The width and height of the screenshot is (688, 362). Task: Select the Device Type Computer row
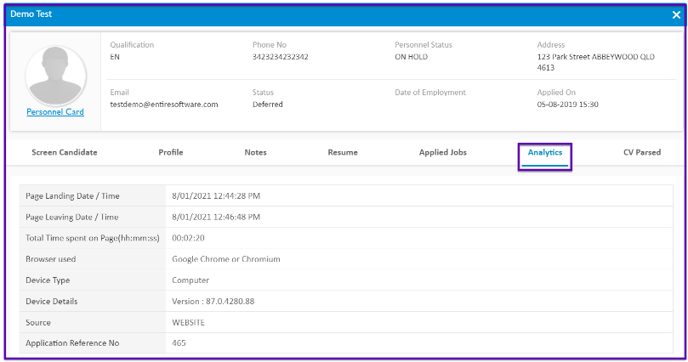pos(346,280)
